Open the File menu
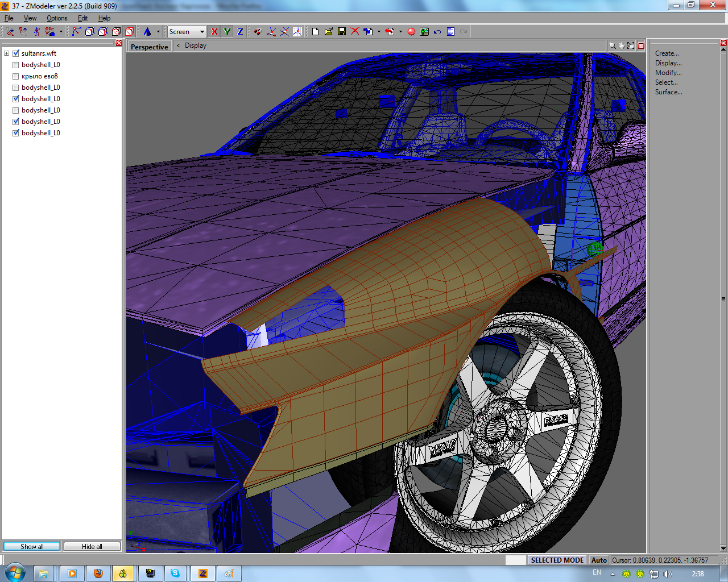 pos(9,18)
